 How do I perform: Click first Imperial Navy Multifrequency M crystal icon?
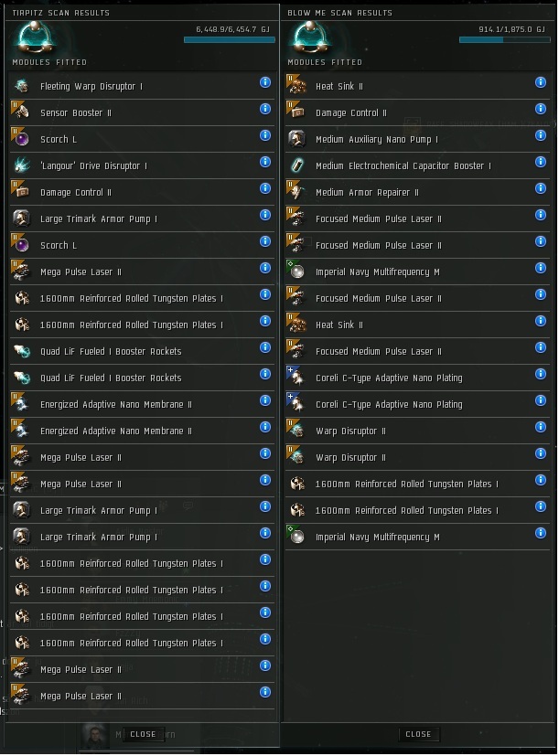[296, 272]
